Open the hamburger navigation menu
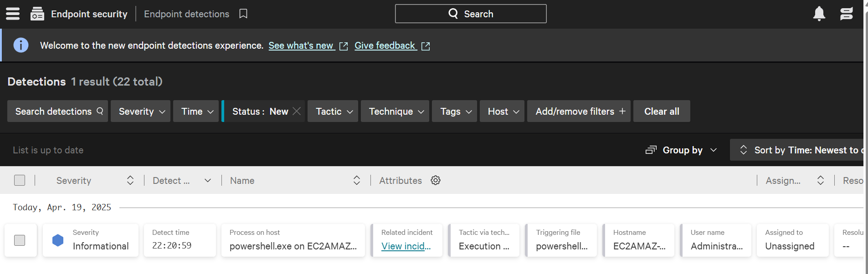The width and height of the screenshot is (868, 274). (x=13, y=14)
